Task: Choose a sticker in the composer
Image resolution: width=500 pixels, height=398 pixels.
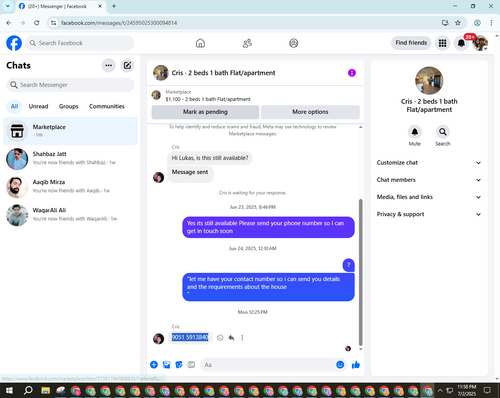Action: 179,365
